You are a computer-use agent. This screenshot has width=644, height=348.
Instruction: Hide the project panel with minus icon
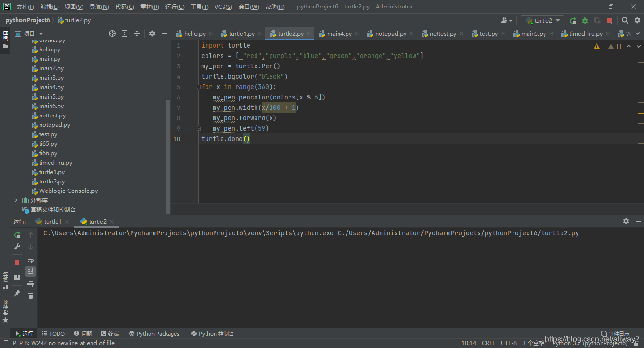click(x=165, y=33)
